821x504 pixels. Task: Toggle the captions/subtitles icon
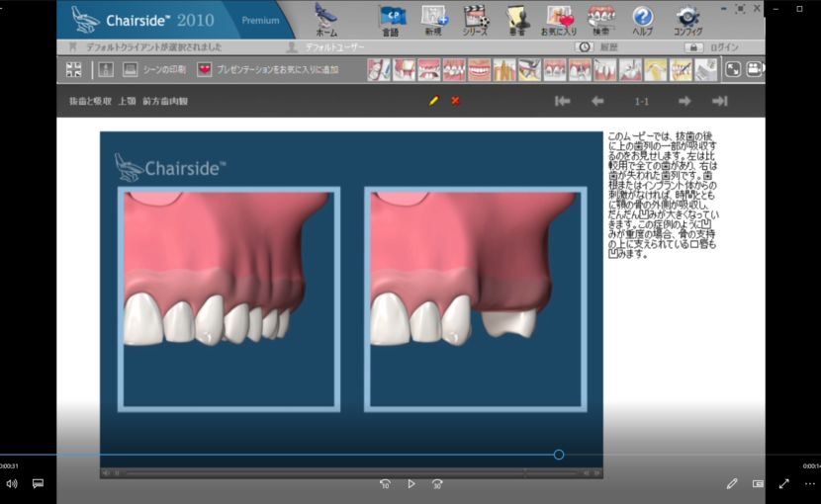tap(38, 484)
